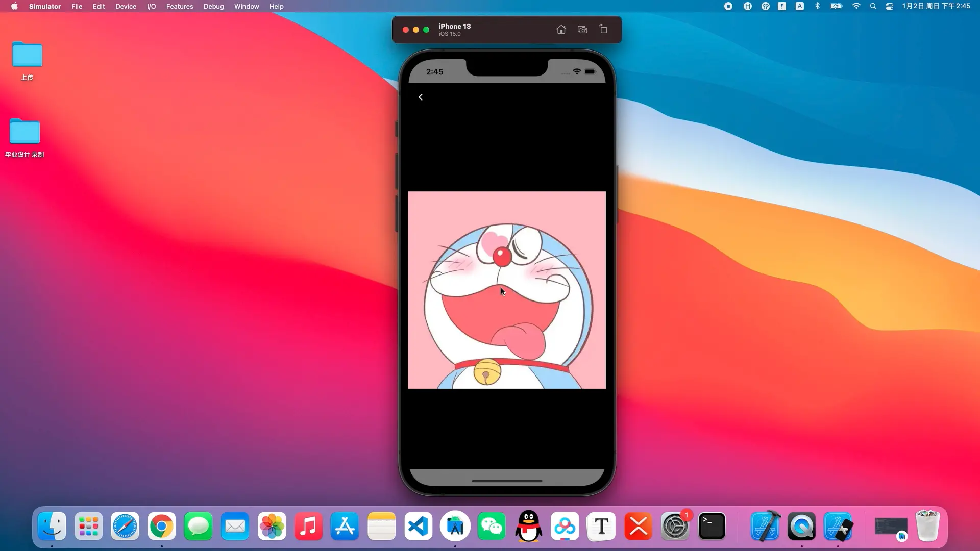980x551 pixels.
Task: Open Xcode from the Dock
Action: pos(765,526)
